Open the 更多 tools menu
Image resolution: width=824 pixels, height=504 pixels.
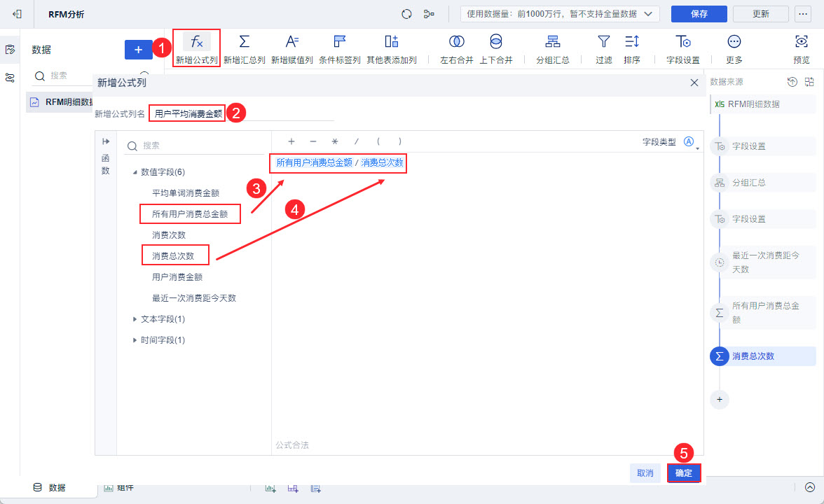(x=734, y=41)
